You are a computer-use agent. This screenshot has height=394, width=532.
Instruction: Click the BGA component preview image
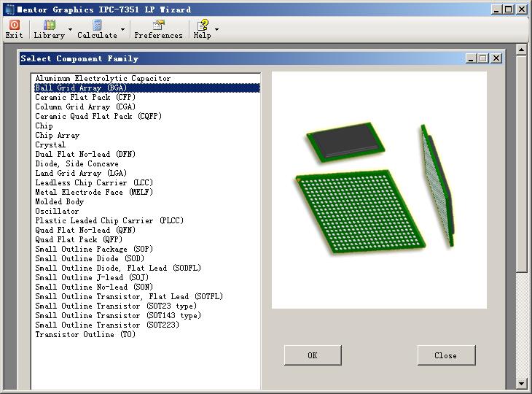coord(379,190)
